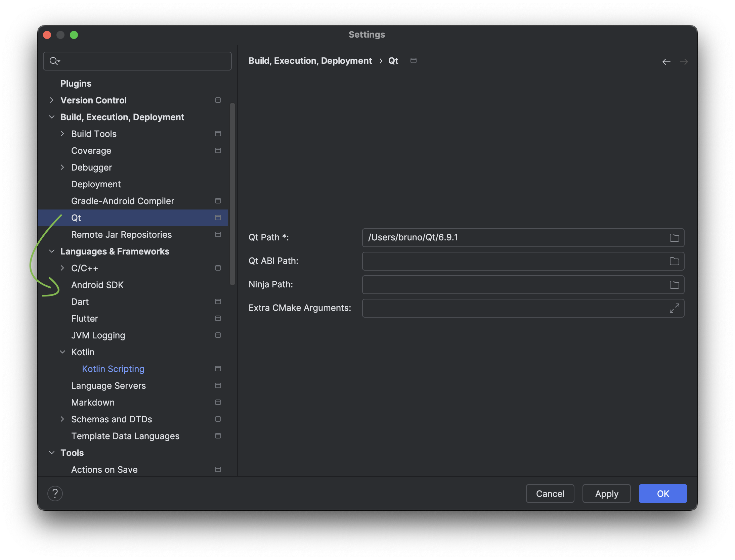Click the Ninja Path browse folder icon

coord(674,285)
